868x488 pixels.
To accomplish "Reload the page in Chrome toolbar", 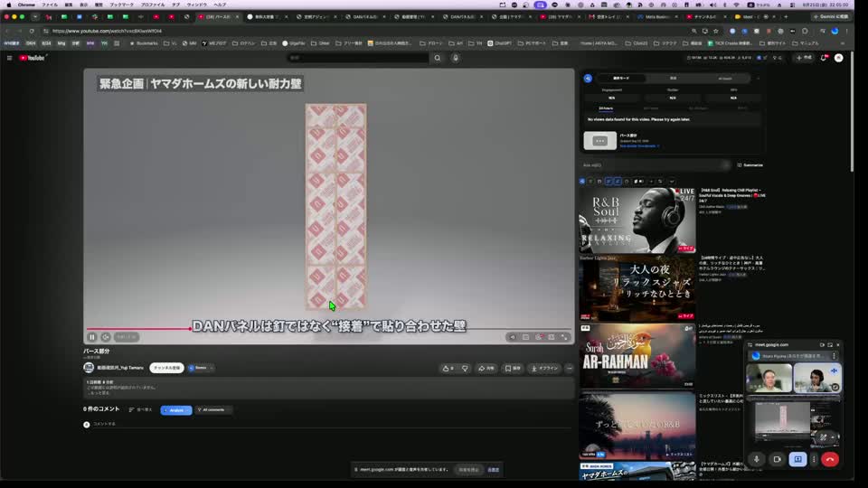I will [x=32, y=31].
